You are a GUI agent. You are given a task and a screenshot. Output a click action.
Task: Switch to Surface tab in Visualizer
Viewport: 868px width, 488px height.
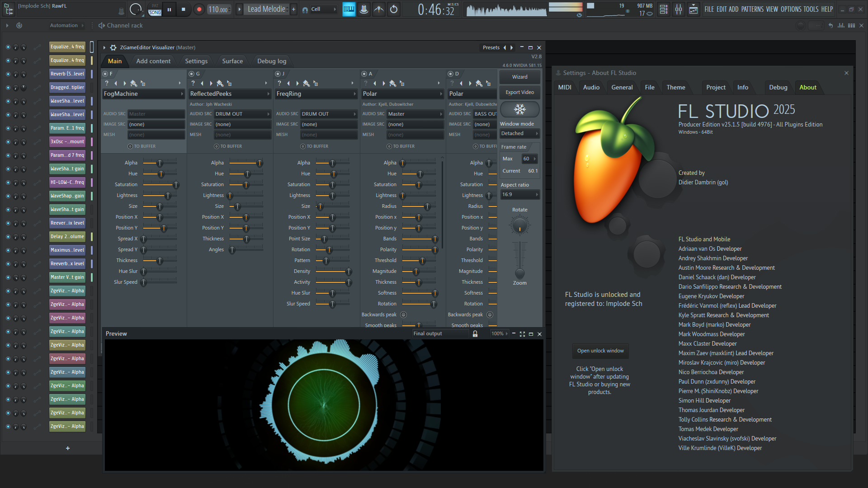point(232,61)
